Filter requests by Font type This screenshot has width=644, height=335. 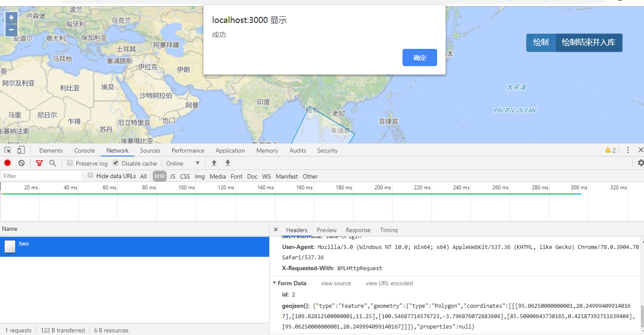[x=236, y=176]
